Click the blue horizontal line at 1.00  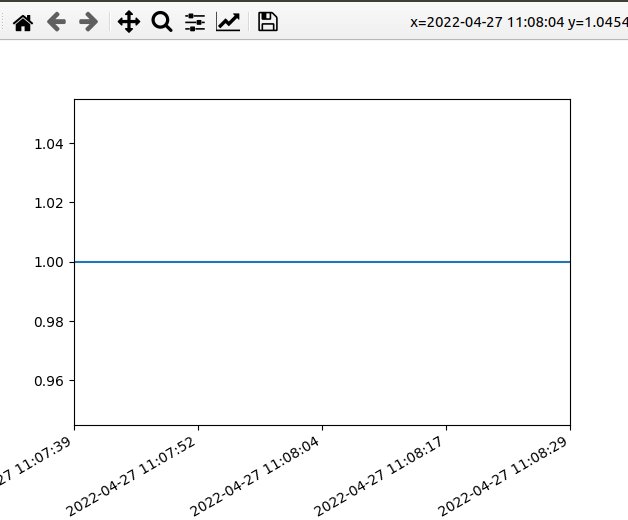[x=322, y=262]
